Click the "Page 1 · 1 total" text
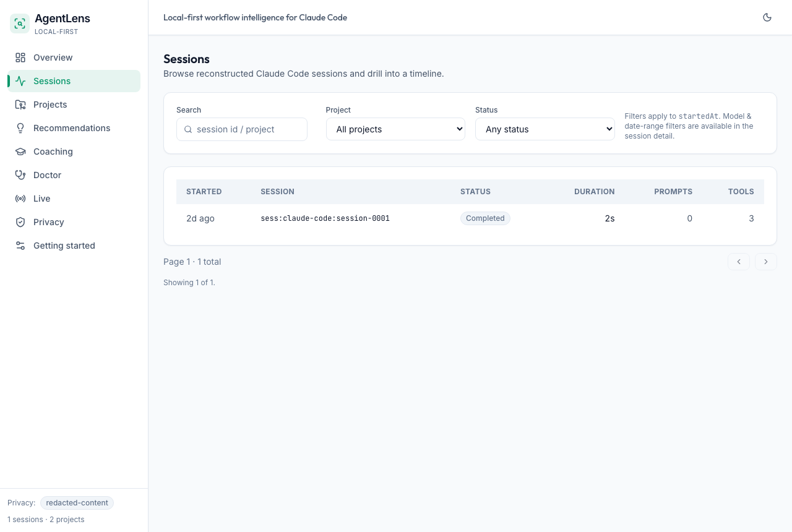792x532 pixels. coord(192,262)
